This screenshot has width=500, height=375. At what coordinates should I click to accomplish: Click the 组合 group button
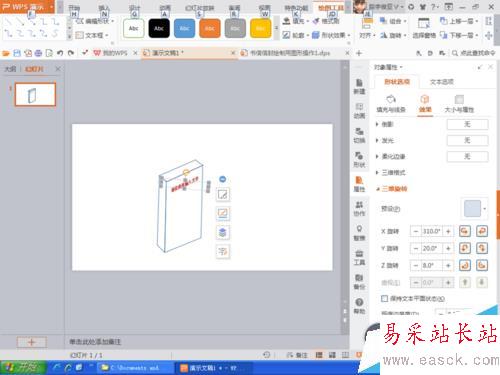393,21
